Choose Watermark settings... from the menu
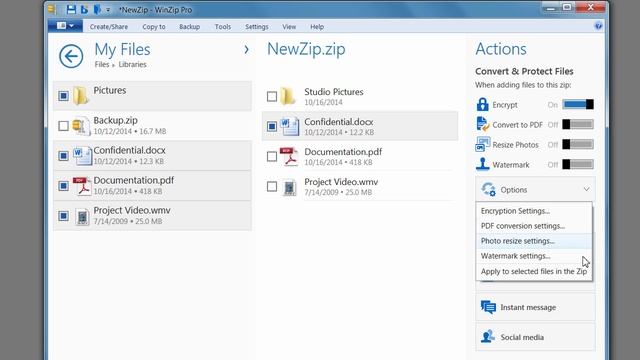Viewport: 640px width, 360px height. (534, 256)
